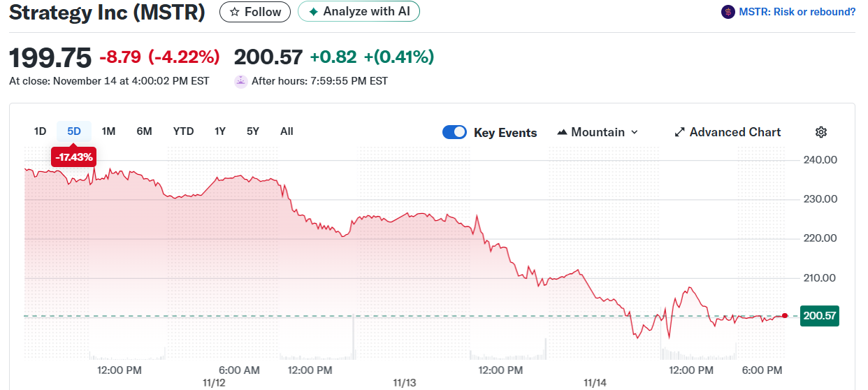Image resolution: width=868 pixels, height=390 pixels.
Task: Switch to the 1M range tab
Action: (x=108, y=131)
